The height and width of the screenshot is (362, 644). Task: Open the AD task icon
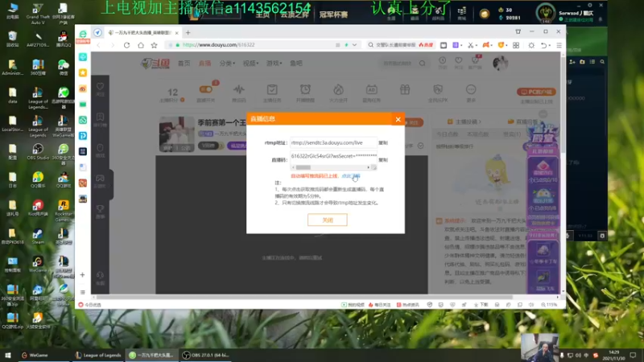click(371, 89)
